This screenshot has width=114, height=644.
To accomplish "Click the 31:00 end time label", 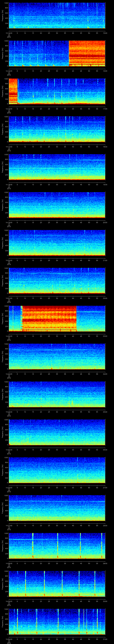I will point(105,639).
